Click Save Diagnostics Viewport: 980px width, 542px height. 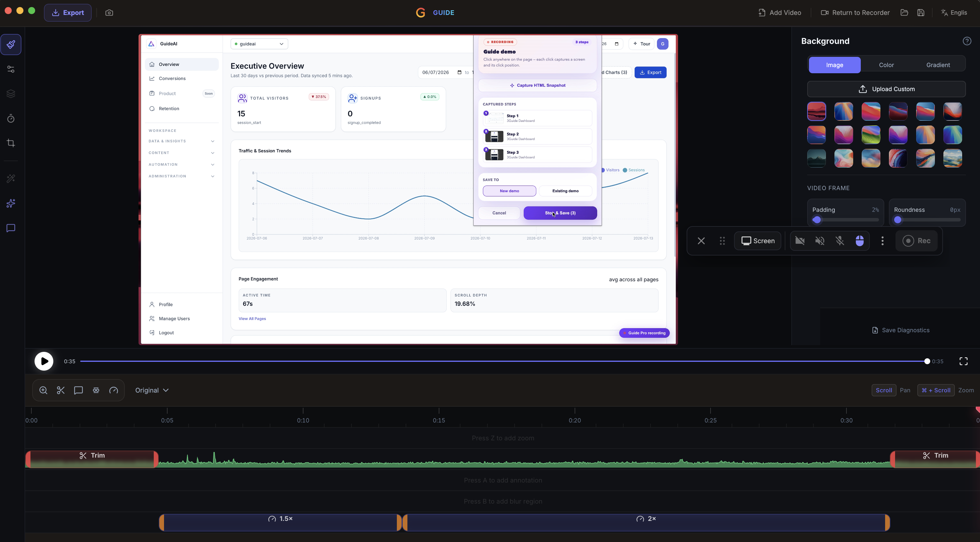pos(901,330)
